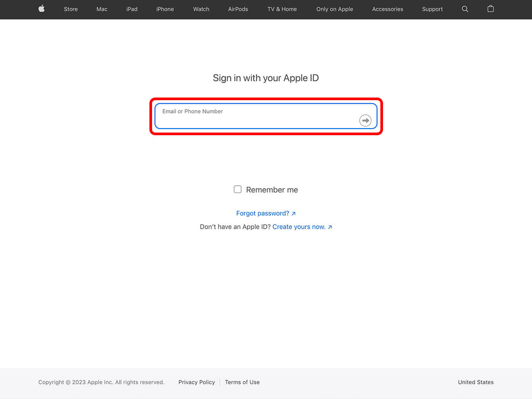Open Terms of Use in footer
Viewport: 532px width, 399px height.
click(x=242, y=382)
